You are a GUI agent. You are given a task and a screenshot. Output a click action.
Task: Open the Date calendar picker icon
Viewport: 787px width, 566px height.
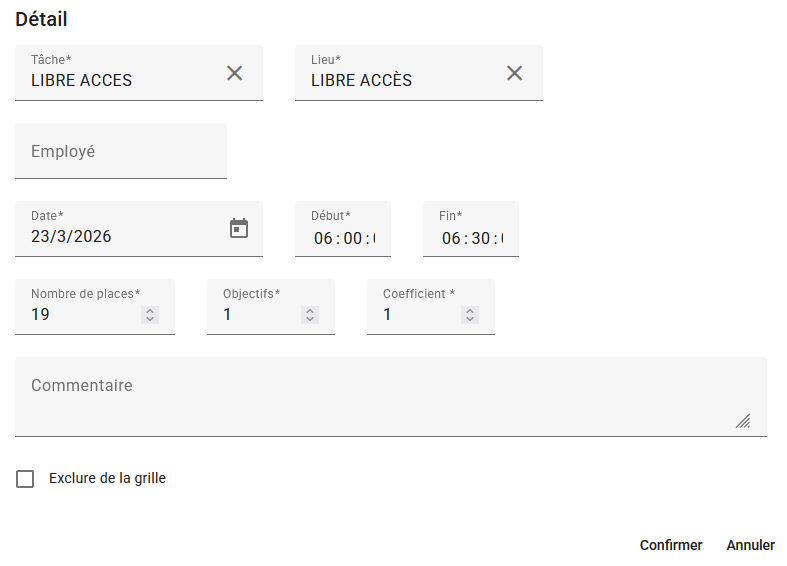(x=239, y=228)
